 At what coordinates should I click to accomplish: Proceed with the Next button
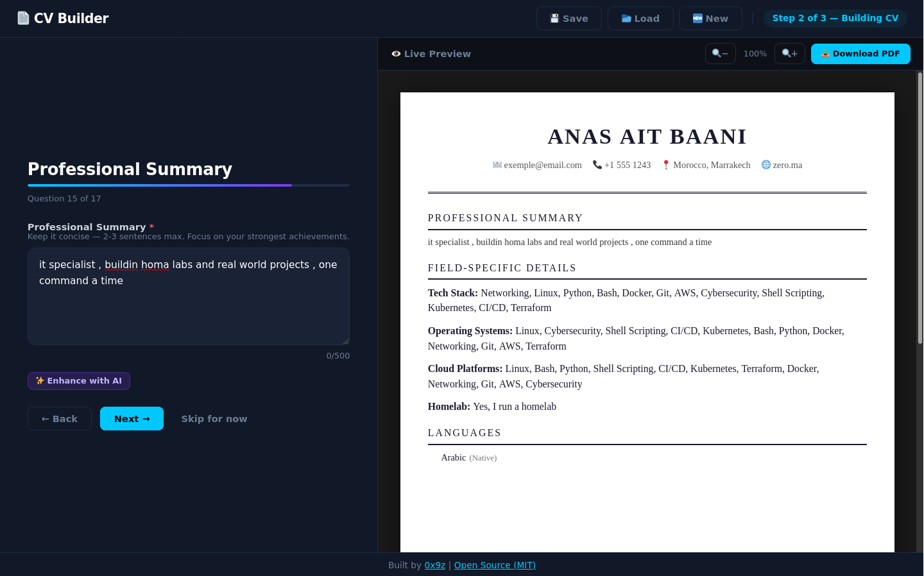(132, 419)
